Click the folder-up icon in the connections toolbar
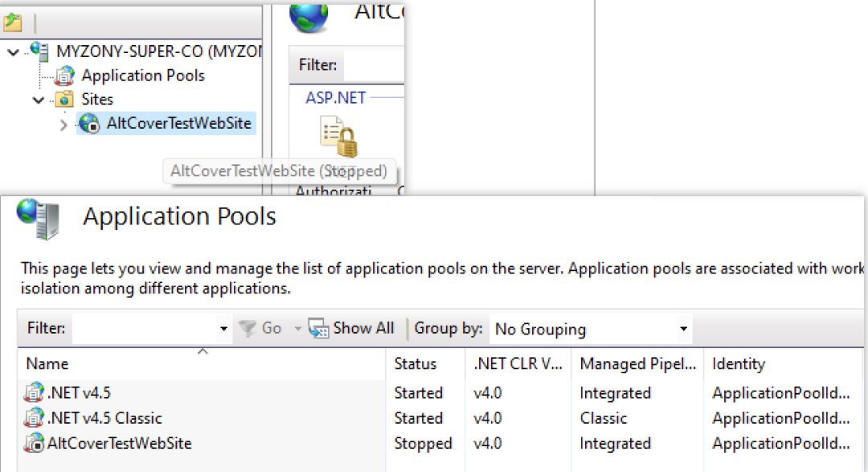 pyautogui.click(x=12, y=23)
